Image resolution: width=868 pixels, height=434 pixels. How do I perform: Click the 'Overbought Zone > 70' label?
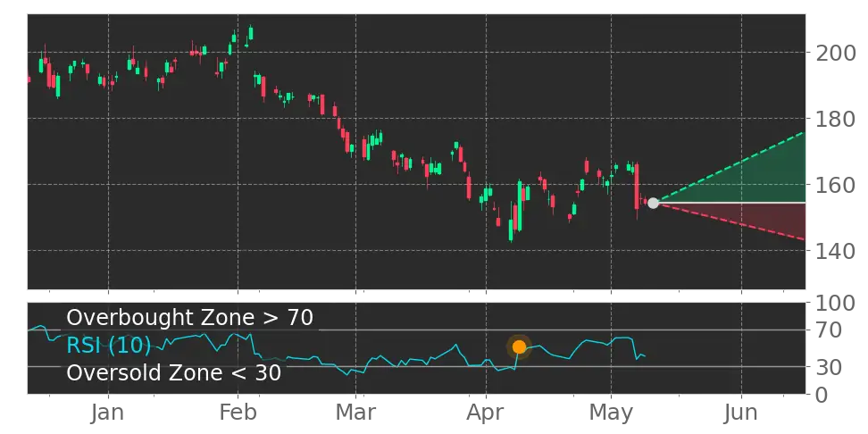pos(190,318)
